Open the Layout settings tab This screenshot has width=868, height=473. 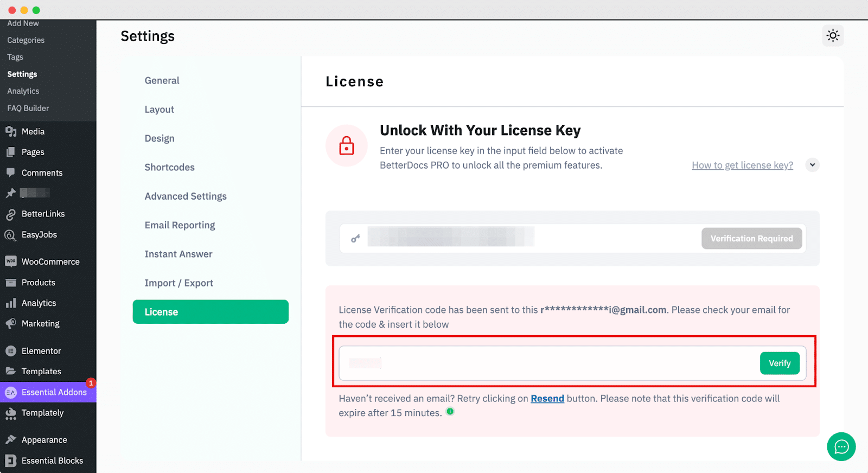point(159,110)
